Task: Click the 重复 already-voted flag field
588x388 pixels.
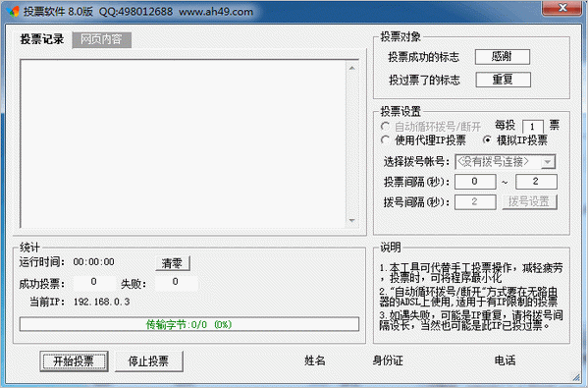Action: [x=503, y=80]
